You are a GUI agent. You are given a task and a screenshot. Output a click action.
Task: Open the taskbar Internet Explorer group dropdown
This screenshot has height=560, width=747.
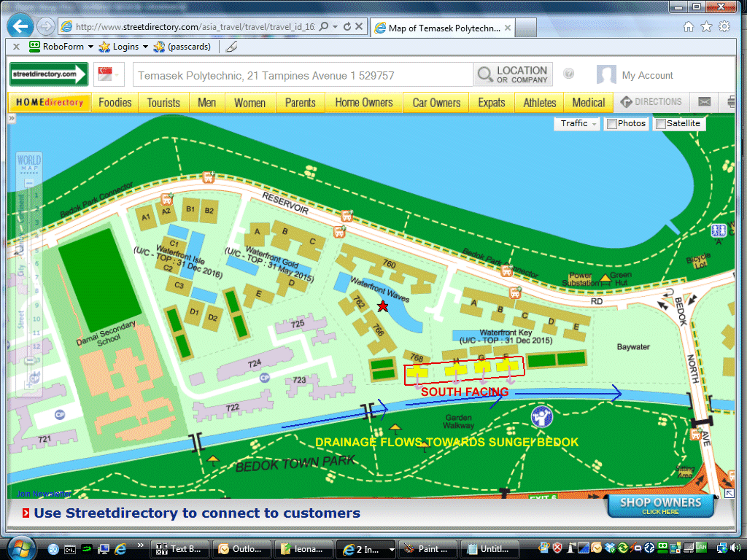pos(392,550)
